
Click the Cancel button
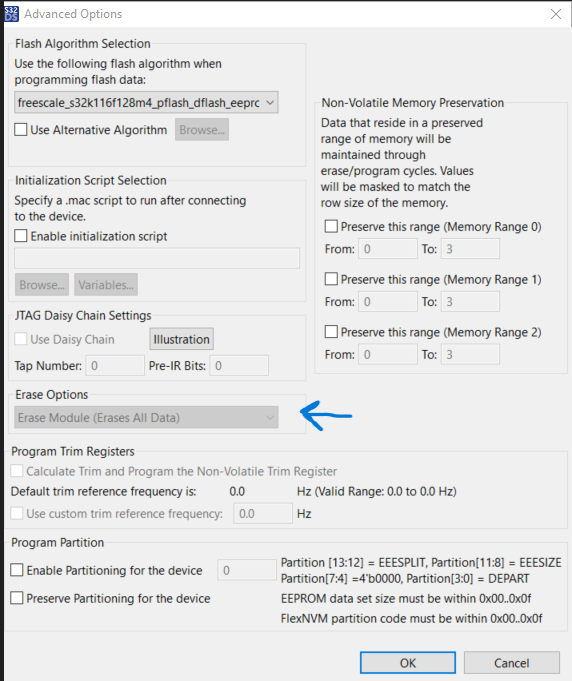(x=512, y=663)
